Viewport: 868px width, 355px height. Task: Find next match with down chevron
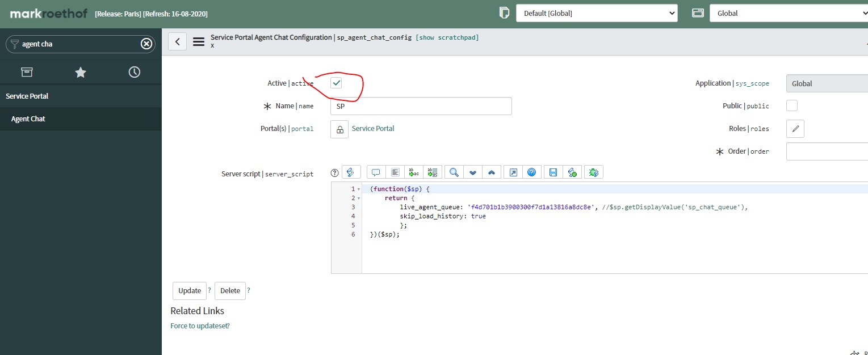(x=472, y=172)
